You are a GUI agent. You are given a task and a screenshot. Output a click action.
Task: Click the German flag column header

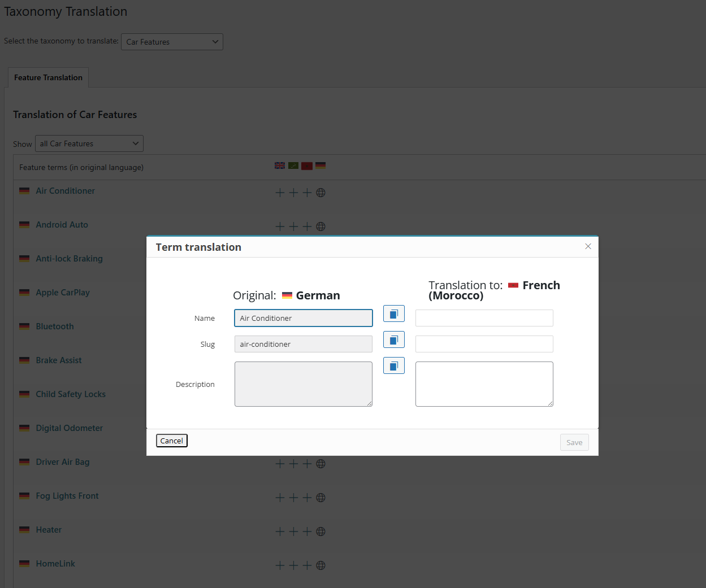click(x=320, y=166)
